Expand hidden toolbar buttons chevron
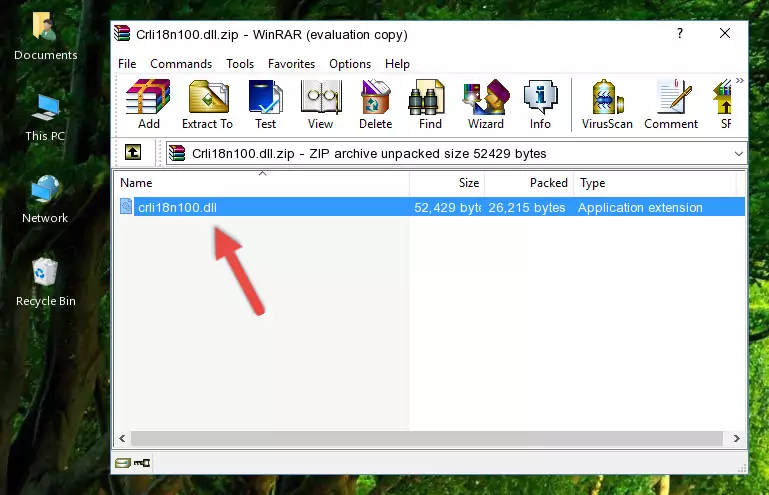 coord(740,80)
